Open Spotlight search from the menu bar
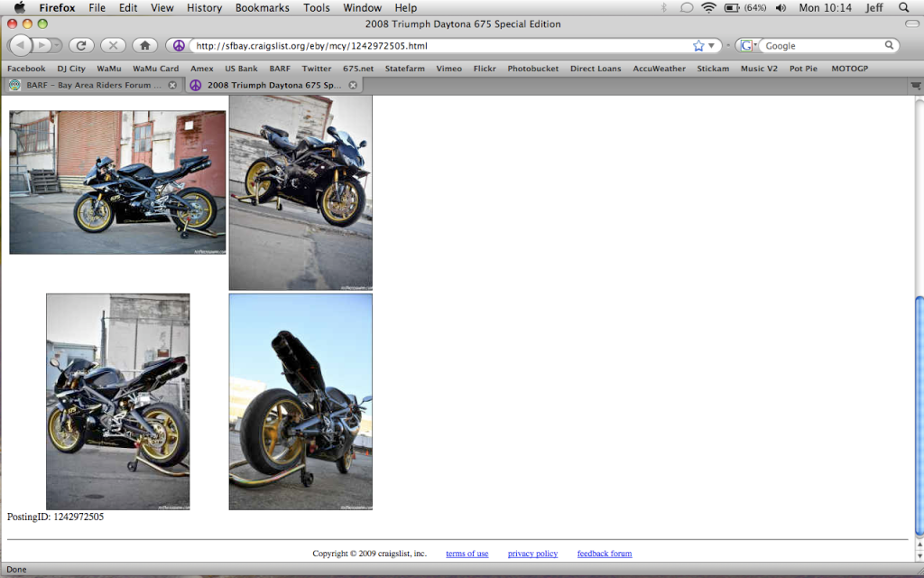924x578 pixels. pos(903,7)
